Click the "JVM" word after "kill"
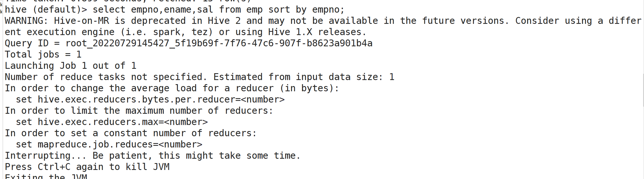Viewport: 644px width, 179px height. point(161,167)
